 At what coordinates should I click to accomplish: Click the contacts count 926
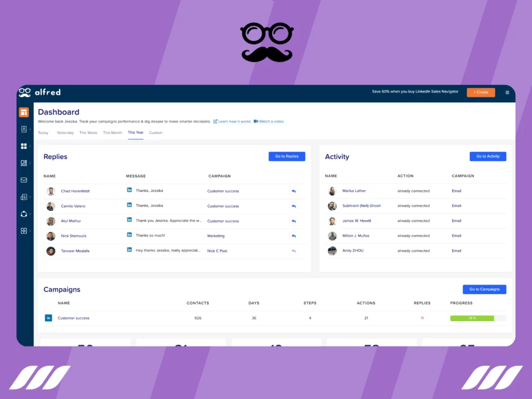[198, 318]
